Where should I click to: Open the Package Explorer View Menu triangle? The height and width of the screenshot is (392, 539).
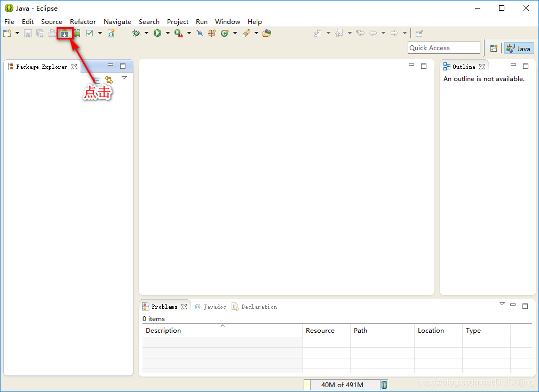(x=124, y=78)
